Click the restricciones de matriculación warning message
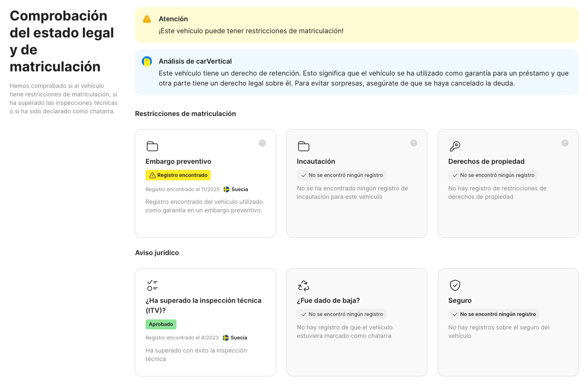Image resolution: width=588 pixels, height=384 pixels. pos(251,31)
